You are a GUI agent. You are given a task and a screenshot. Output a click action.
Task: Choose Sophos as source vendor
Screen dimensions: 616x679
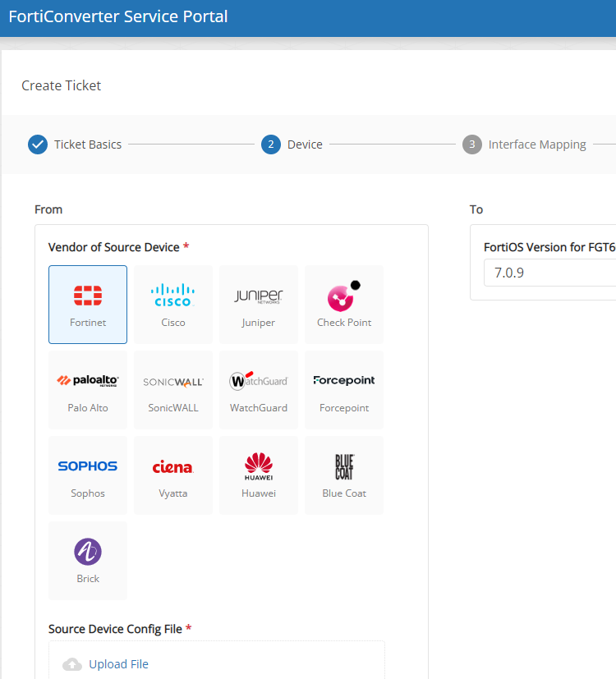(88, 475)
